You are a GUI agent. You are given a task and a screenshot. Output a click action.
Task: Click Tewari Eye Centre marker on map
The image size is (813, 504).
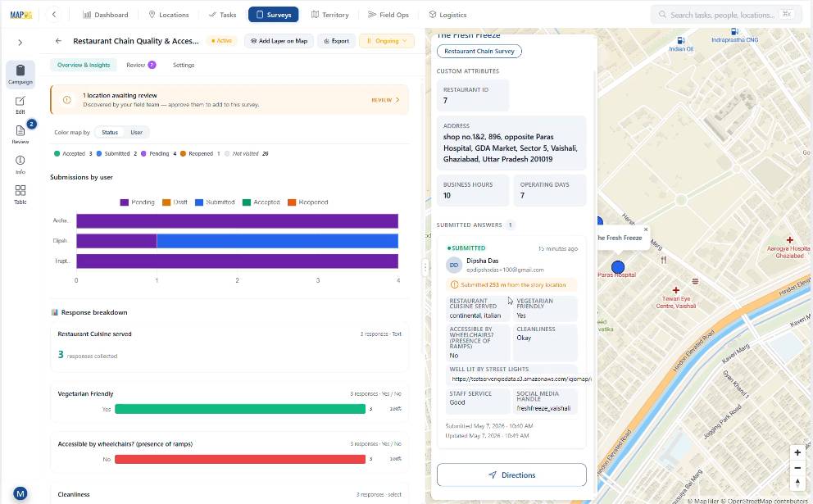click(x=675, y=290)
